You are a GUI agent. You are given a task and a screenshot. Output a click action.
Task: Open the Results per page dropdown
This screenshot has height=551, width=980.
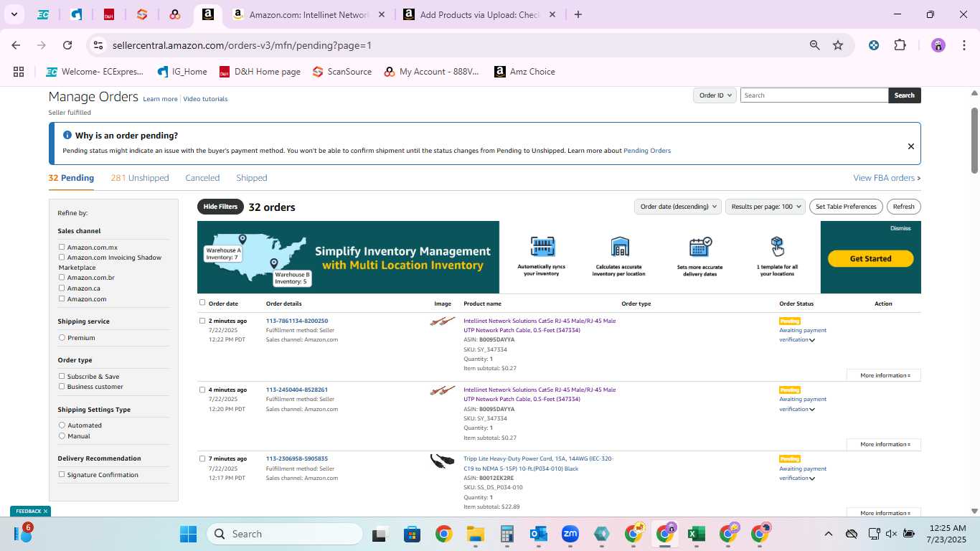[x=765, y=207]
